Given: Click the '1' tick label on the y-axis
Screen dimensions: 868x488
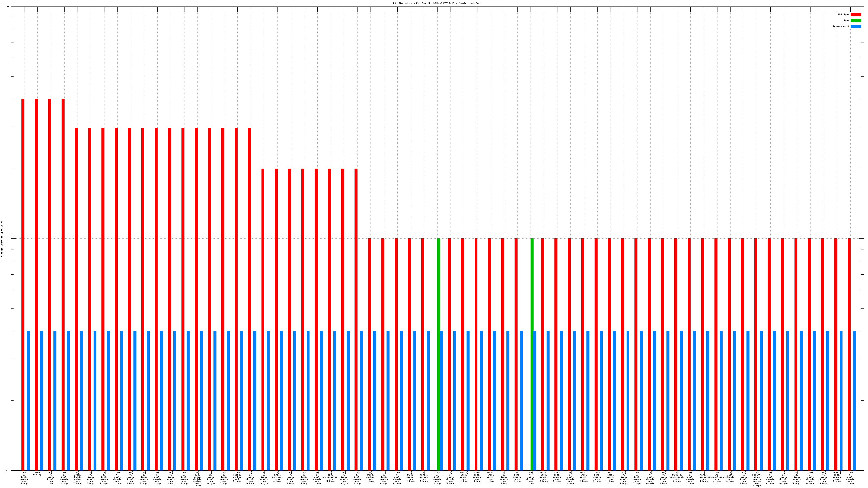Looking at the screenshot, I should click(9, 239).
